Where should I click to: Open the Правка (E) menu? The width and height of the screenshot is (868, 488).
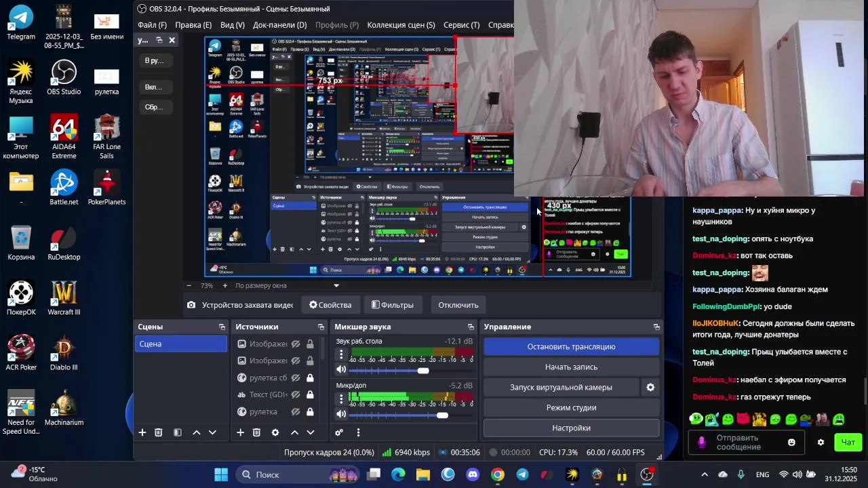193,25
